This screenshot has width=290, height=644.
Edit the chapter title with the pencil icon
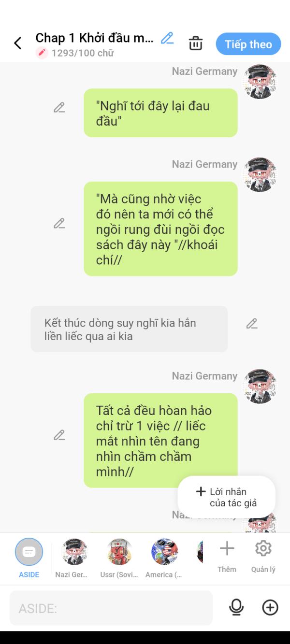pos(167,38)
